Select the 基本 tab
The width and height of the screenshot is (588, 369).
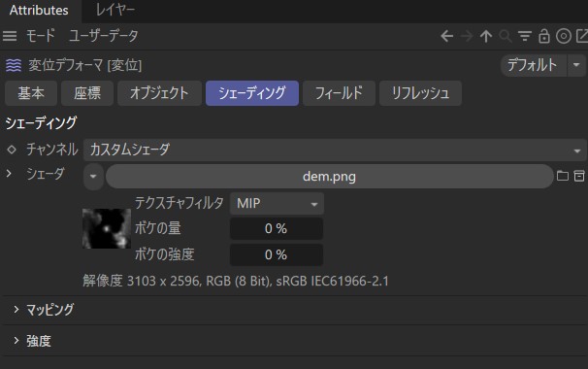31,93
